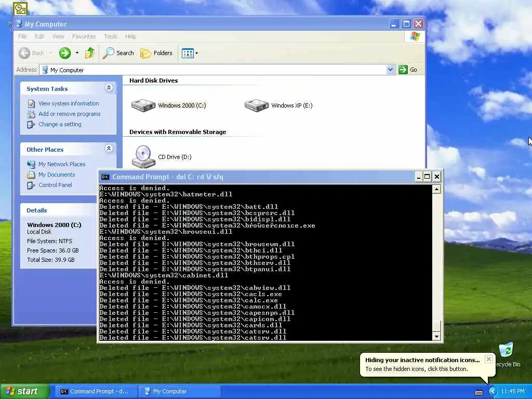Viewport: 532px width, 399px height.
Task: Open the Windows 2000 (C:) drive icon
Action: tap(143, 105)
